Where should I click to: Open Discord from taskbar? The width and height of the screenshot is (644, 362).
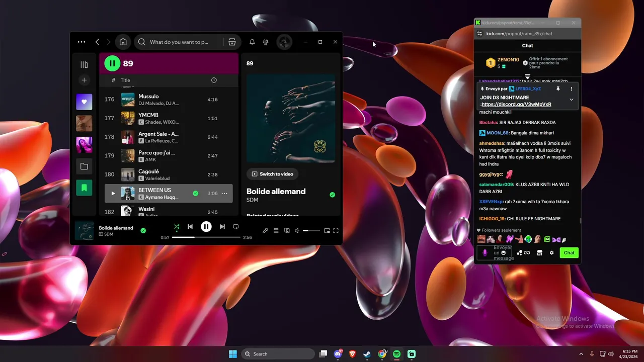338,354
